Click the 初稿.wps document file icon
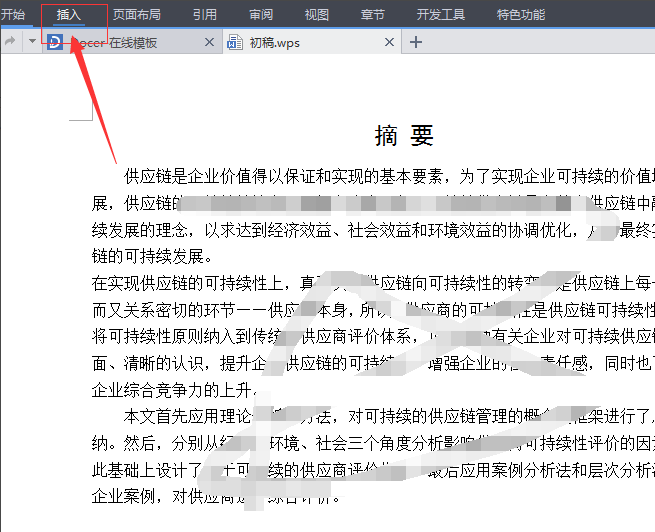This screenshot has width=655, height=532. coord(235,42)
